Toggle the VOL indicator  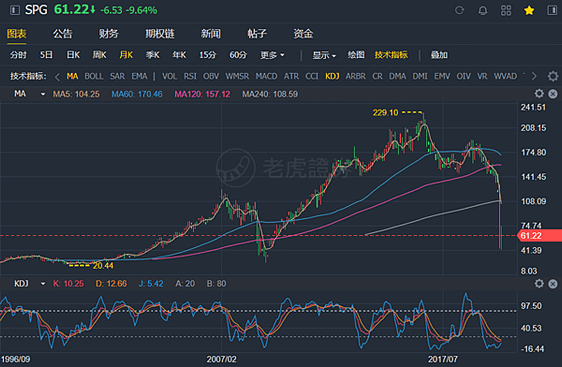tap(169, 76)
